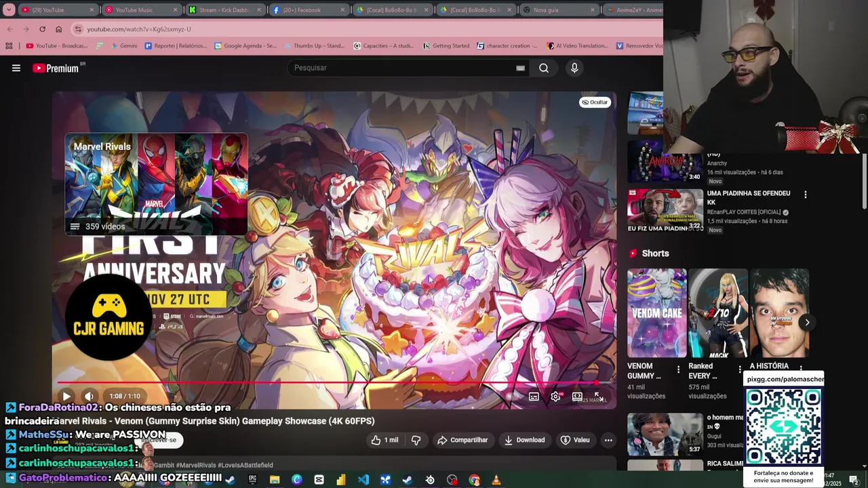
Task: Open the browser home page
Action: pyautogui.click(x=58, y=29)
